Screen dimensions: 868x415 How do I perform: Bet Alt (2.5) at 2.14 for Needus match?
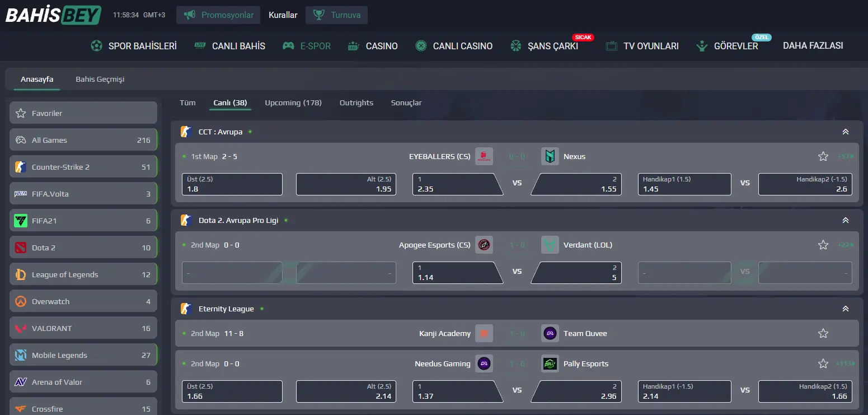coord(346,391)
